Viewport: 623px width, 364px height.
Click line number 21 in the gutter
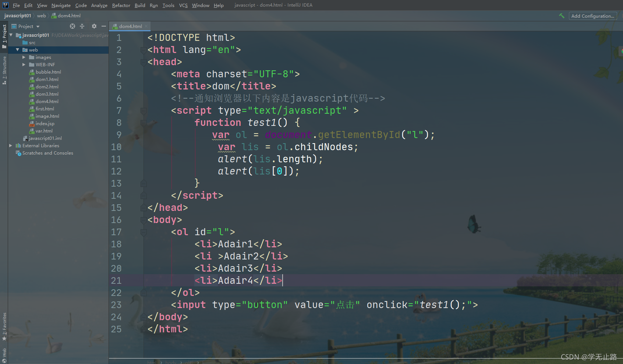tap(116, 280)
